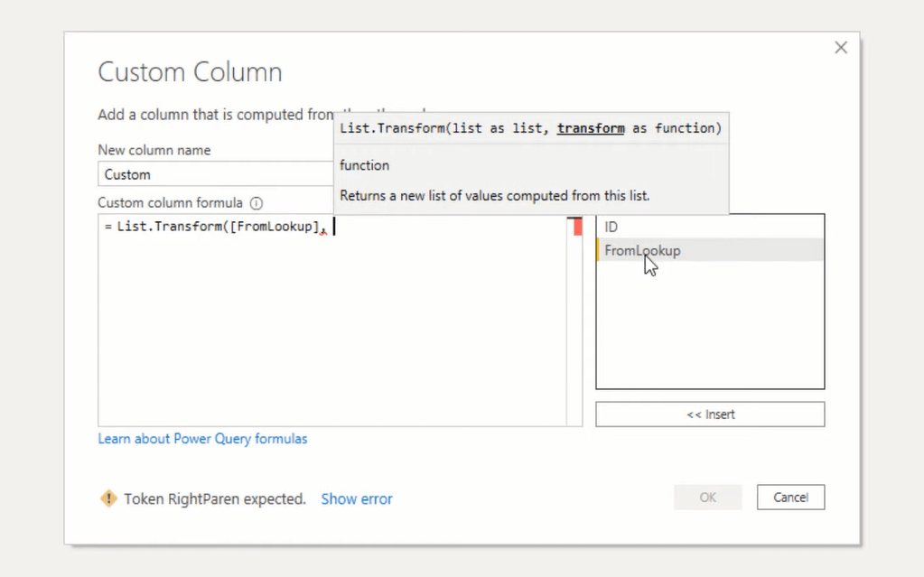Select ID in available columns list
The width and height of the screenshot is (924, 577).
pos(710,227)
